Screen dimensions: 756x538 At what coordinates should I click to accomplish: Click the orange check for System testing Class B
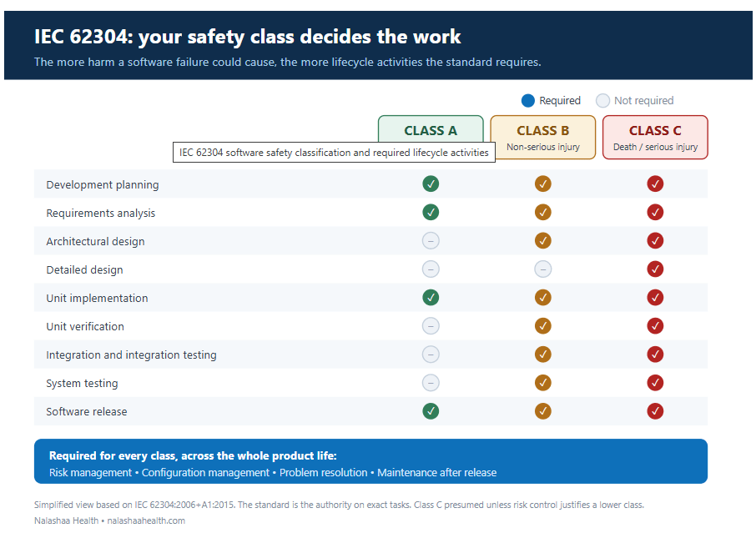543,383
